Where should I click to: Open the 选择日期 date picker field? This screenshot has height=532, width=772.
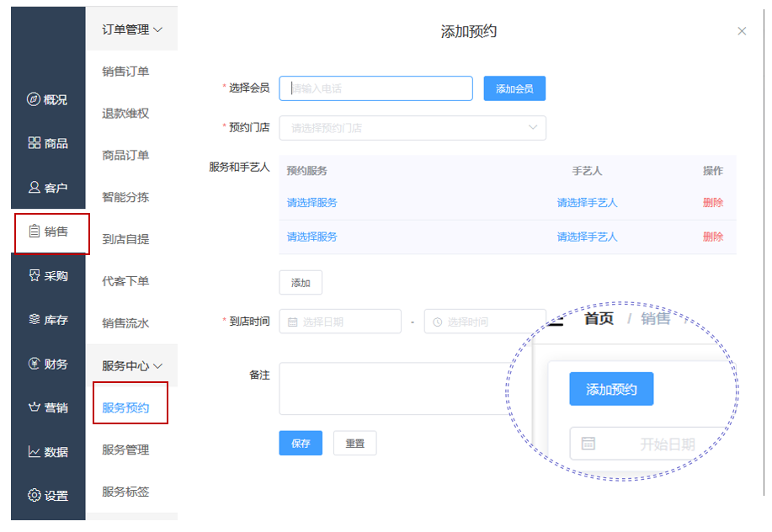340,322
